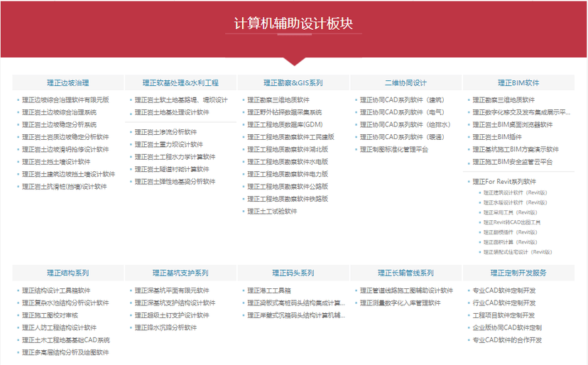The image size is (588, 365).
Task: Click 理正岩土工程水力学计算软件 link
Action: click(175, 157)
